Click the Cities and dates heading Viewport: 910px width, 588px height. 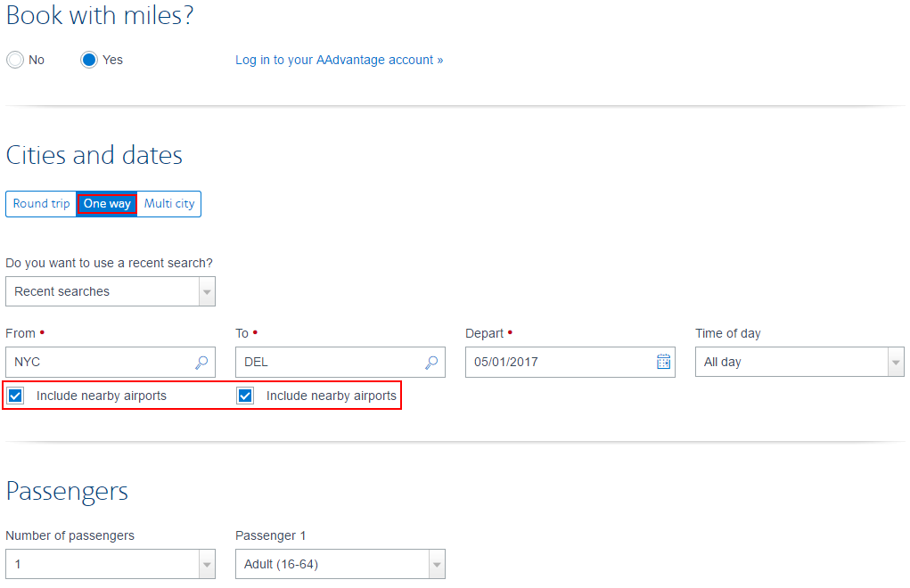(94, 155)
